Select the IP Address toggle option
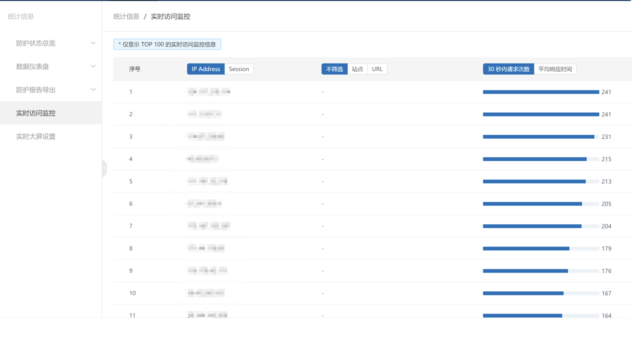 [x=206, y=69]
